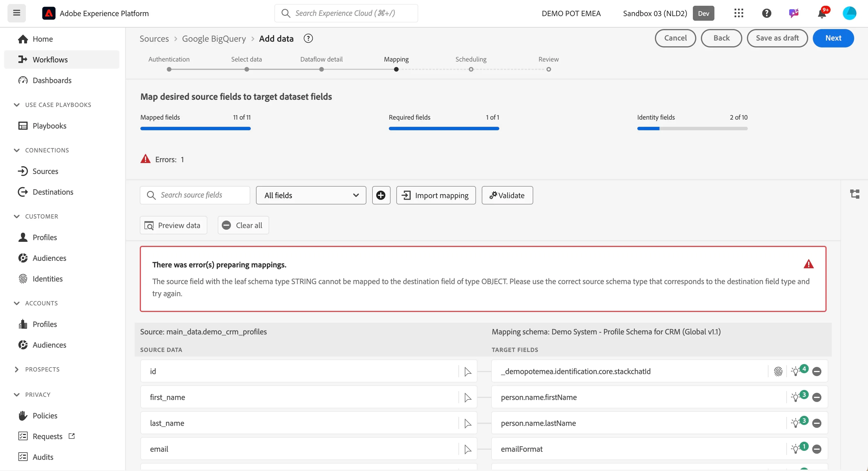Open the help question mark icon
Screen dimensions: 868x471
pyautogui.click(x=766, y=13)
